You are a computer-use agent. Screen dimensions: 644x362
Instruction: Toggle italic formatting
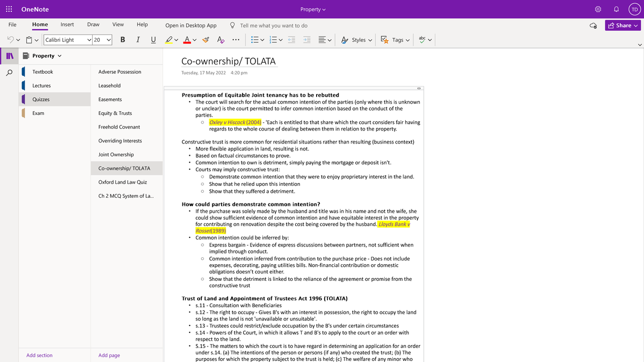(137, 39)
